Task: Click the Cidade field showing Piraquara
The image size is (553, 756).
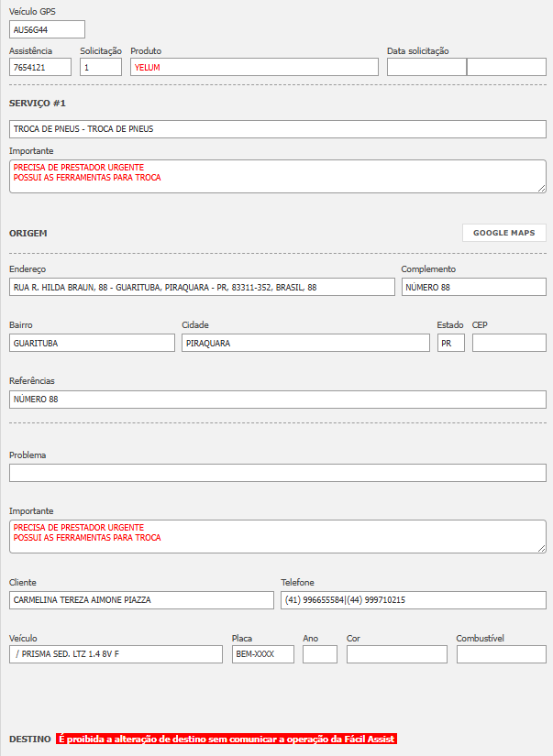Action: coord(305,343)
